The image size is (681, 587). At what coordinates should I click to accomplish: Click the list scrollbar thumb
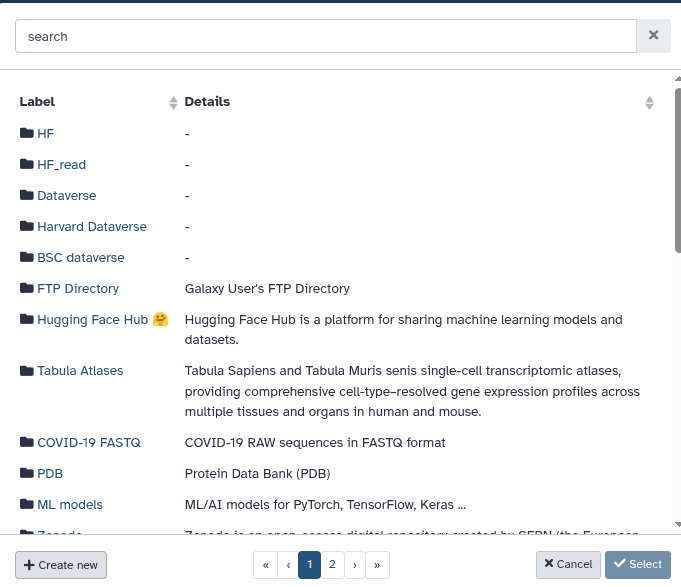[678, 170]
